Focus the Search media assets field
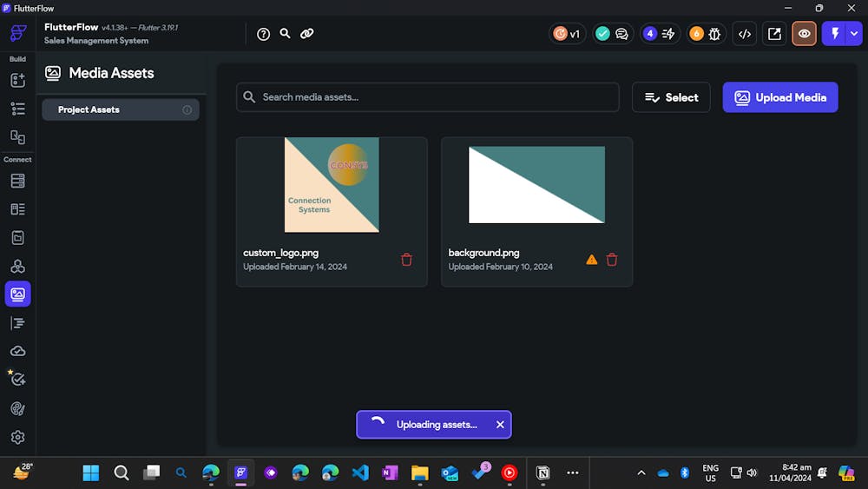 point(427,97)
